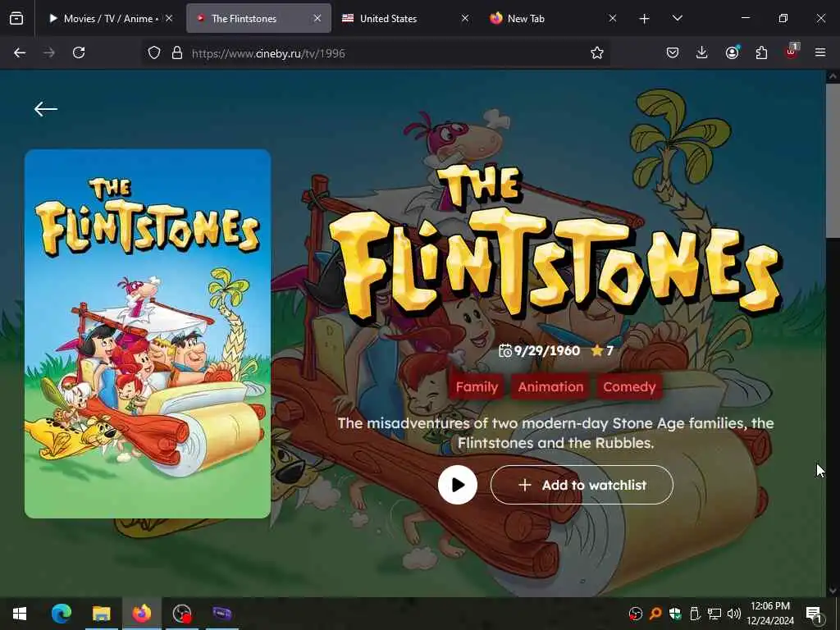
Task: Open the recorder tray icon
Action: 636,614
